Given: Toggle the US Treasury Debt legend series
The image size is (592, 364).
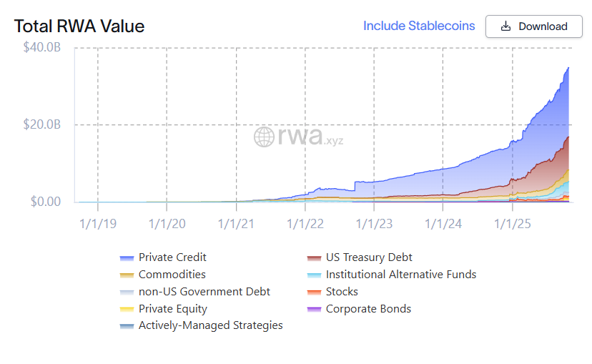Looking at the screenshot, I should [369, 257].
